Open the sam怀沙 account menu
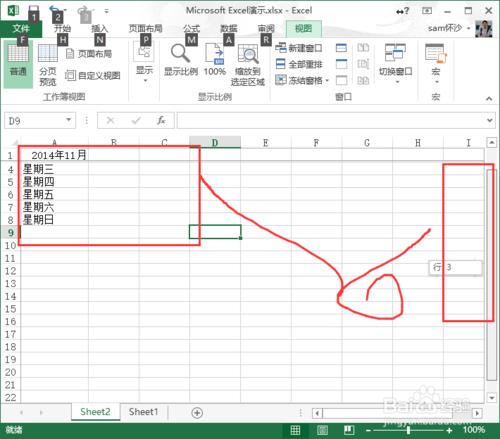 [x=449, y=28]
